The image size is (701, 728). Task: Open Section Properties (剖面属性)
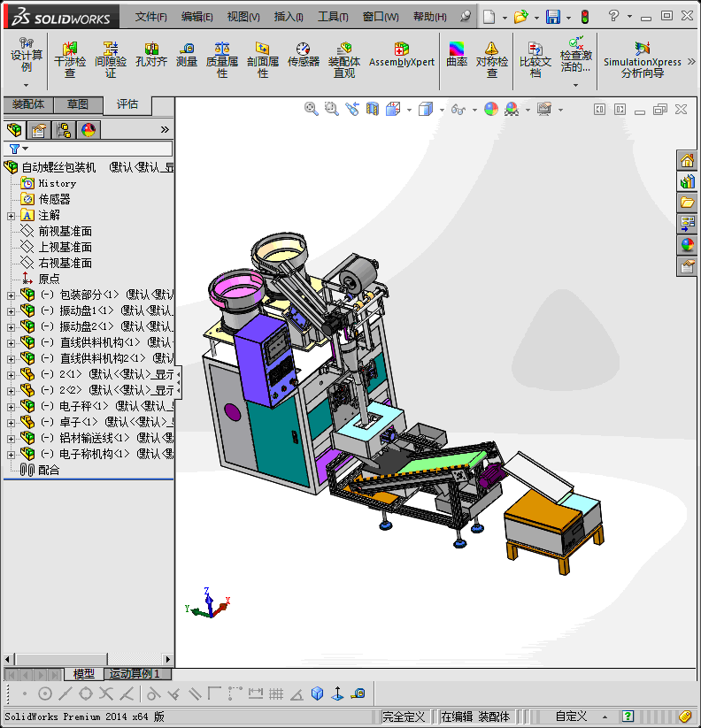pos(263,60)
